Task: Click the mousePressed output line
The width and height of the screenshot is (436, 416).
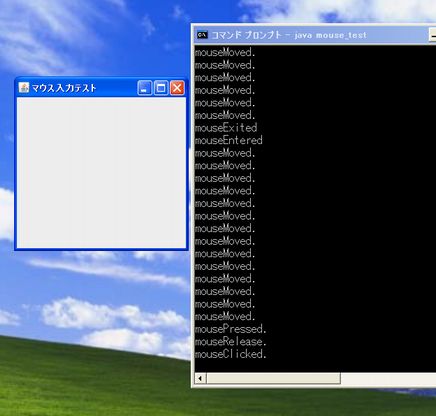Action: [231, 329]
